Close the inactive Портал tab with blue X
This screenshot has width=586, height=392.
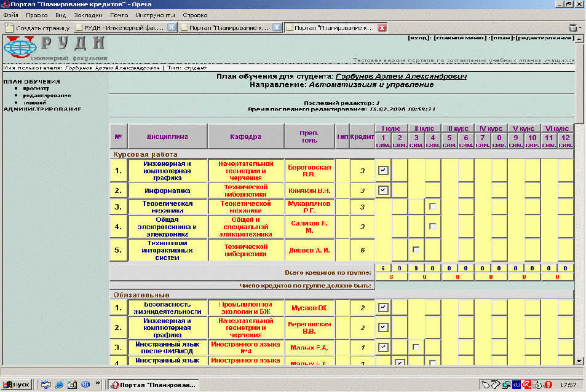[277, 28]
